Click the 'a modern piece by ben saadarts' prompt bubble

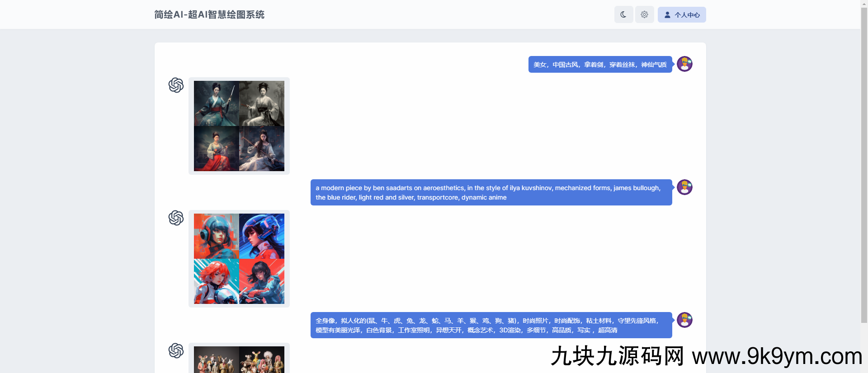click(491, 192)
